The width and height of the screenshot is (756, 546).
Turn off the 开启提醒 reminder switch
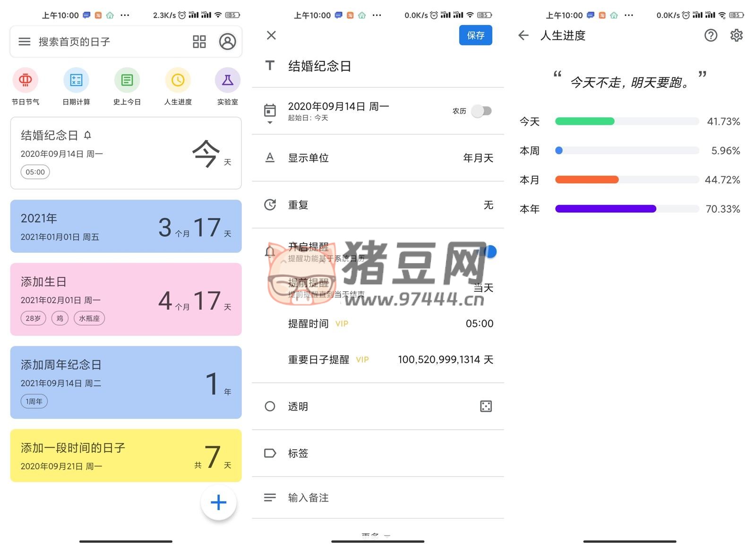point(489,252)
